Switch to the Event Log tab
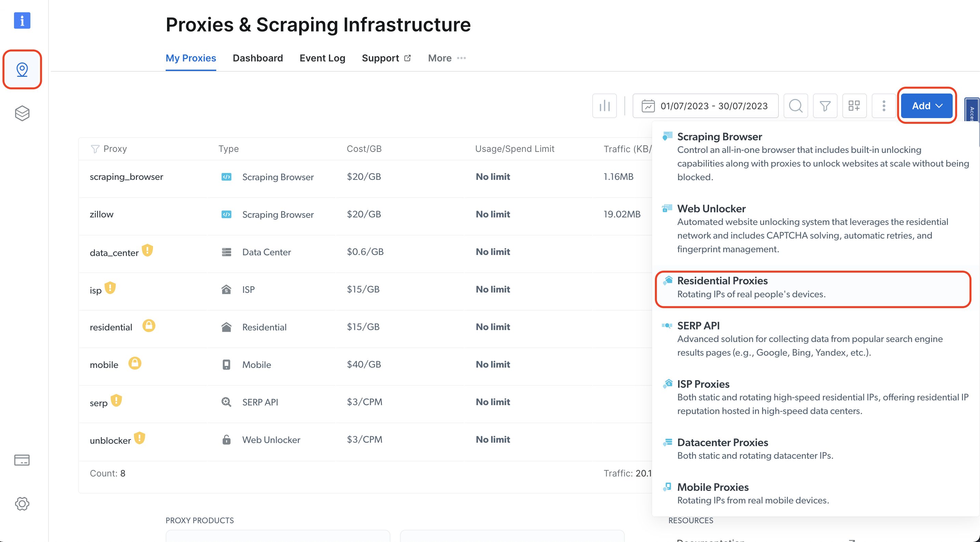 pos(322,58)
